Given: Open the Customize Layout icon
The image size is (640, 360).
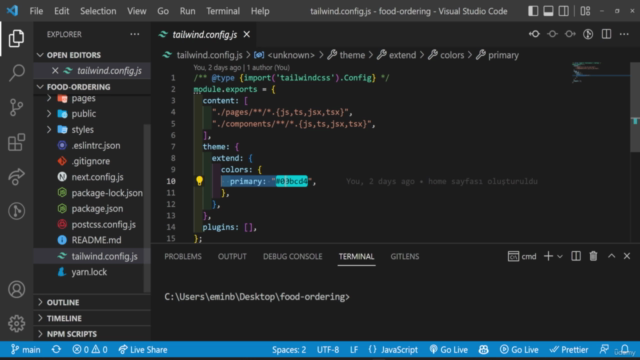Looking at the screenshot, I should click(x=585, y=11).
